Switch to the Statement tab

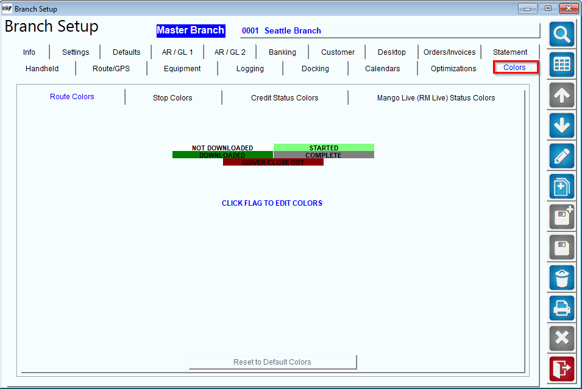(x=510, y=52)
